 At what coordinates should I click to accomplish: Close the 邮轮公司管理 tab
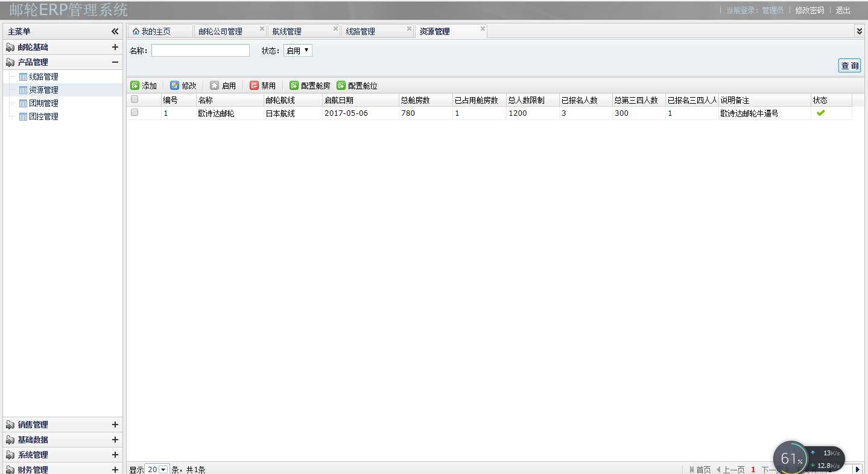[262, 28]
